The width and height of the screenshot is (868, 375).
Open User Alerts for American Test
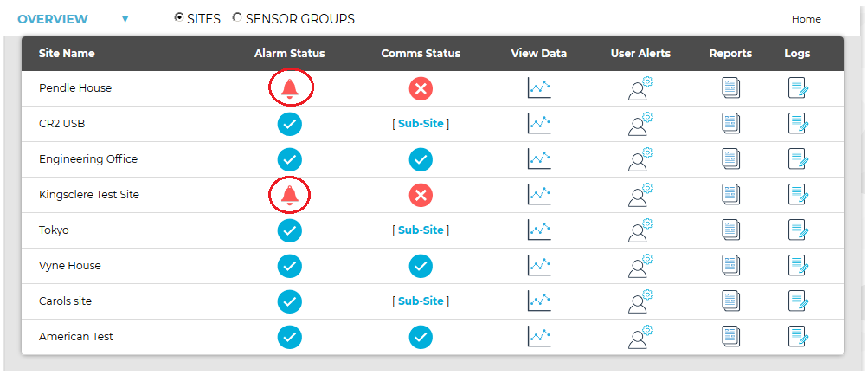(x=640, y=336)
